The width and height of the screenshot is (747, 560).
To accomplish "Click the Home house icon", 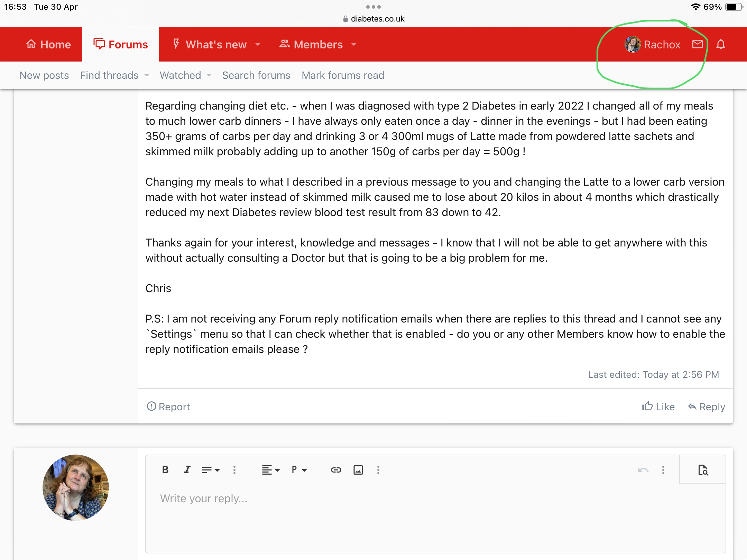I will [31, 44].
